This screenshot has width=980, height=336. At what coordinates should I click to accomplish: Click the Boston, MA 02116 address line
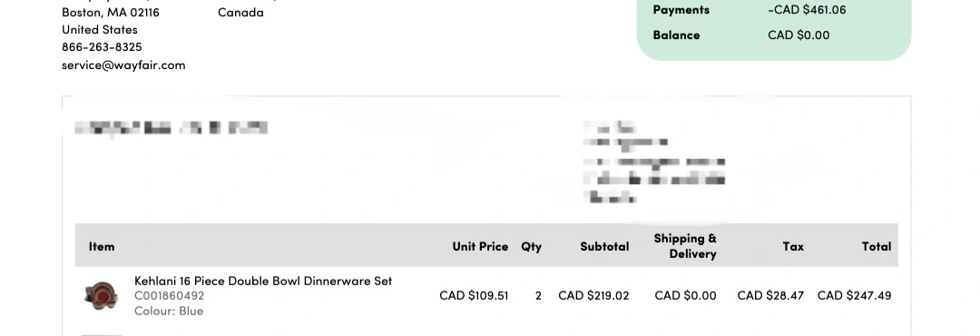pyautogui.click(x=111, y=13)
